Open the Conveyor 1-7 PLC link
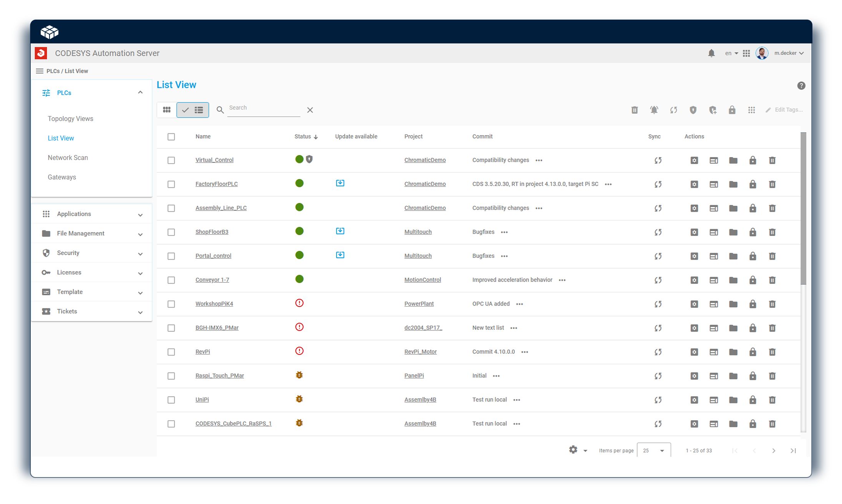This screenshot has width=842, height=504. click(x=212, y=280)
